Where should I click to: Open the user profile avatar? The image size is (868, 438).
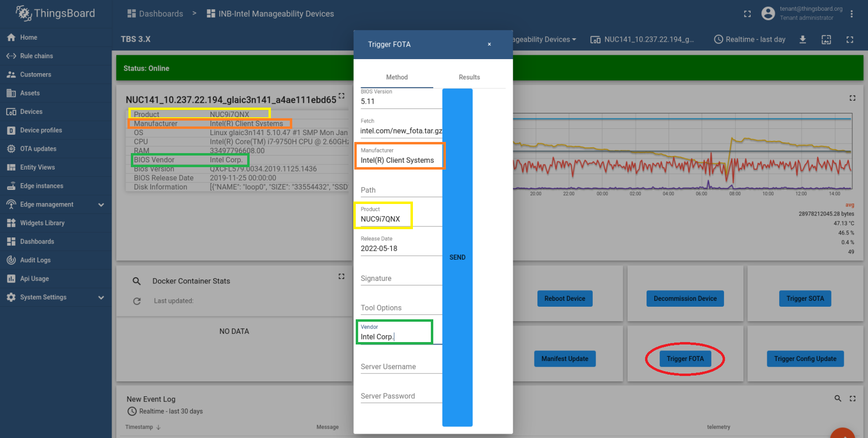(768, 14)
